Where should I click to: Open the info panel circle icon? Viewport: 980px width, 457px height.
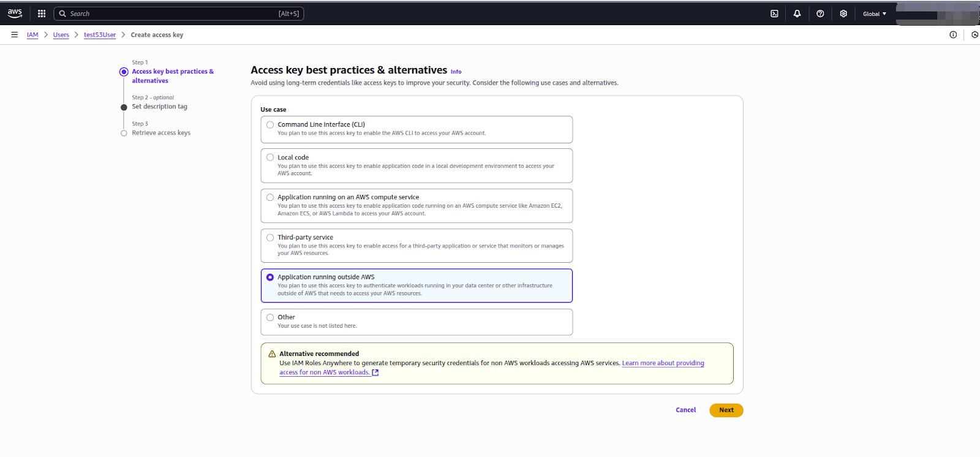pos(953,35)
